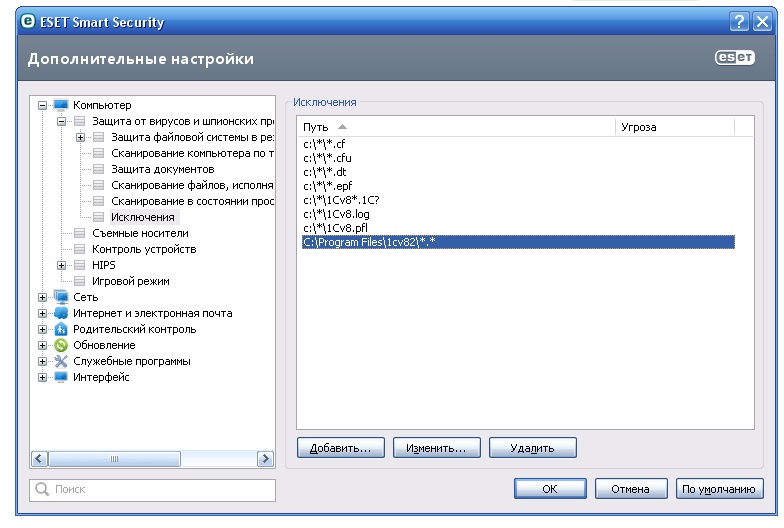This screenshot has width=784, height=528.
Task: Click the page icon beside Защита документов
Action: (98, 169)
